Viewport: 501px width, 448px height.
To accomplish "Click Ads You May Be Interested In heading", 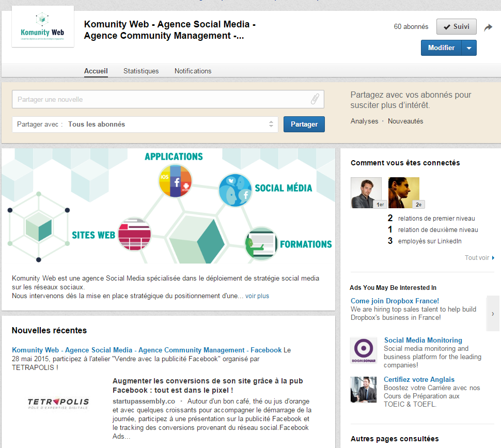I will (x=393, y=288).
